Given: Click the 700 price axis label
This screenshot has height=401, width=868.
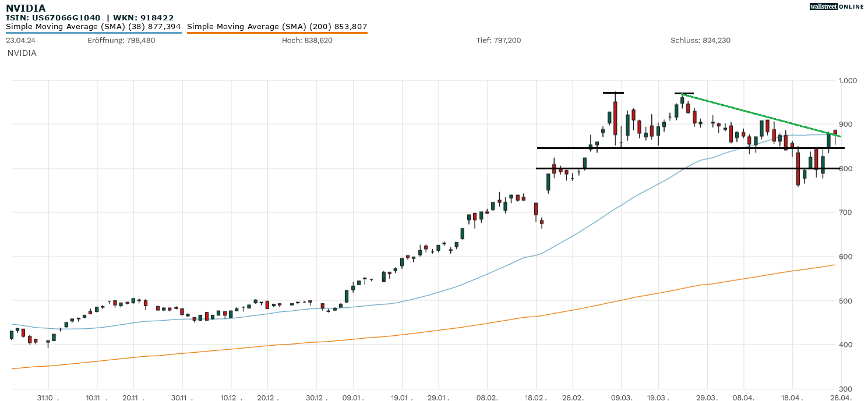Looking at the screenshot, I should [844, 212].
